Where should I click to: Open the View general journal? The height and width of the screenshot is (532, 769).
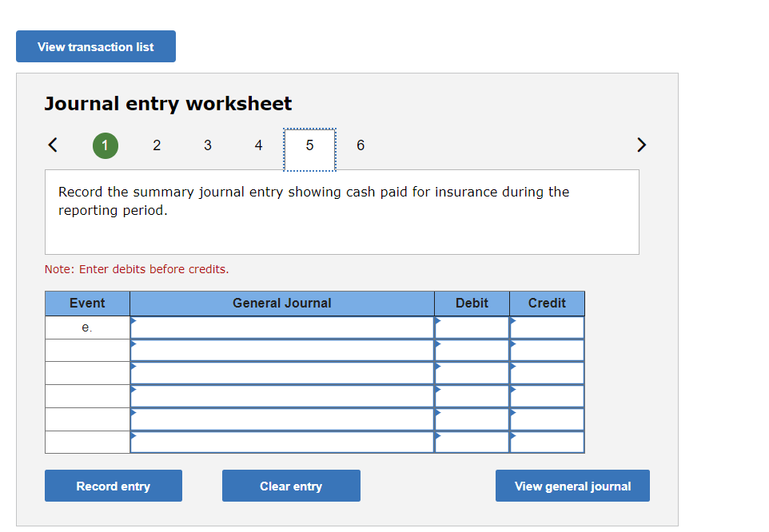tap(572, 485)
